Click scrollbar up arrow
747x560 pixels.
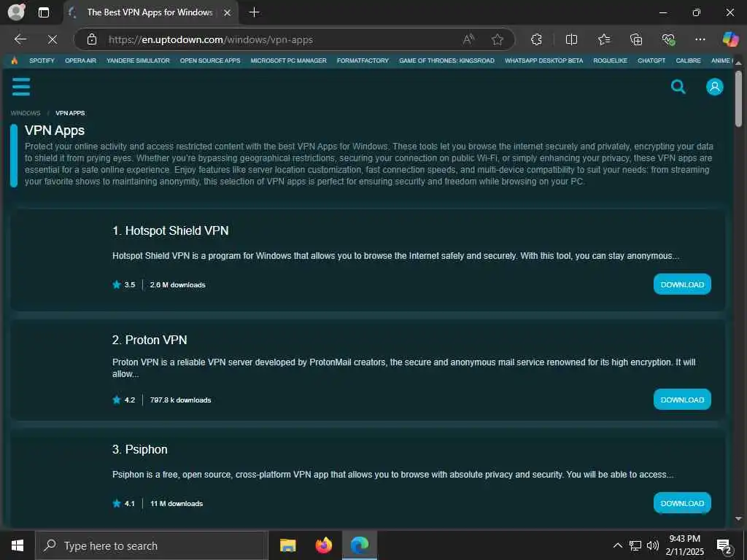tap(738, 63)
